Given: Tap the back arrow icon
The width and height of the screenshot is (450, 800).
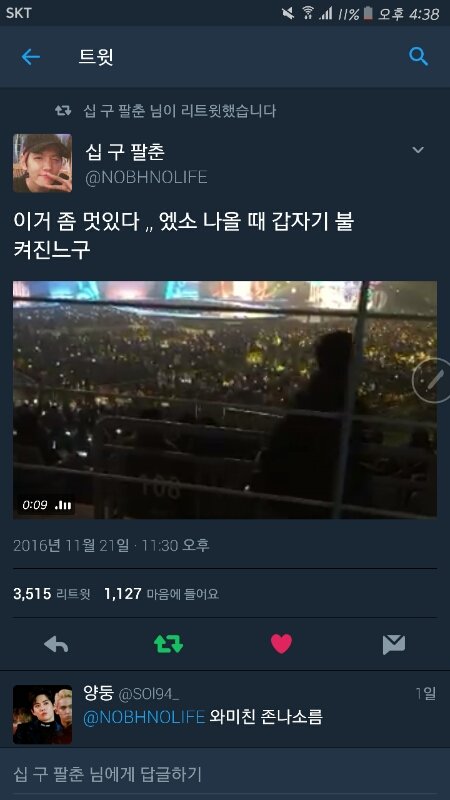Looking at the screenshot, I should pos(31,57).
